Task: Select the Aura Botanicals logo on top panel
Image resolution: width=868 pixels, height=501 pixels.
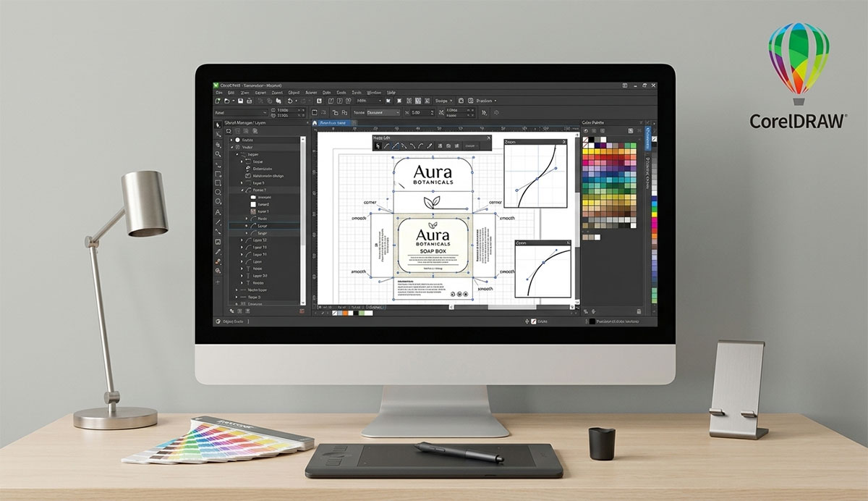Action: [433, 175]
